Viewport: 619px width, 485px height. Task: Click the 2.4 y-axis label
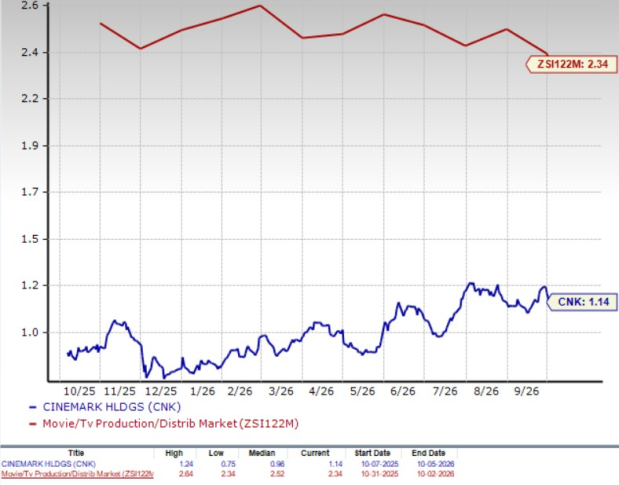click(30, 52)
